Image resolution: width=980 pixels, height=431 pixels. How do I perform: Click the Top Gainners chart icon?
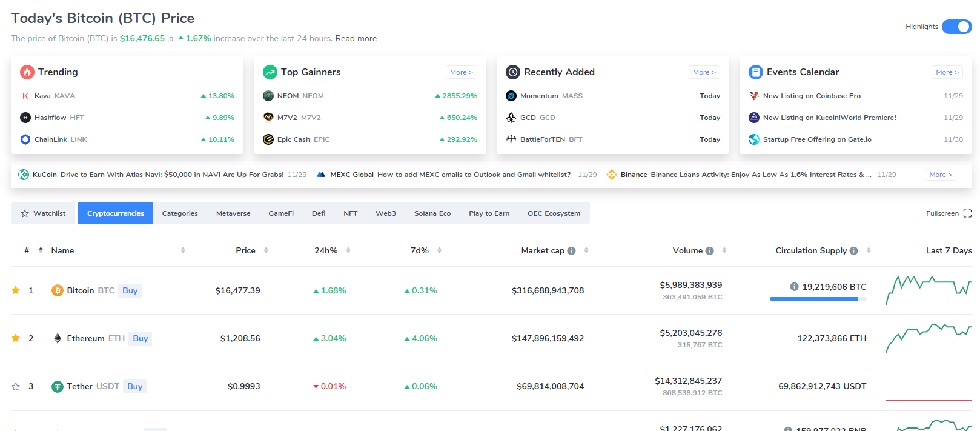click(270, 72)
